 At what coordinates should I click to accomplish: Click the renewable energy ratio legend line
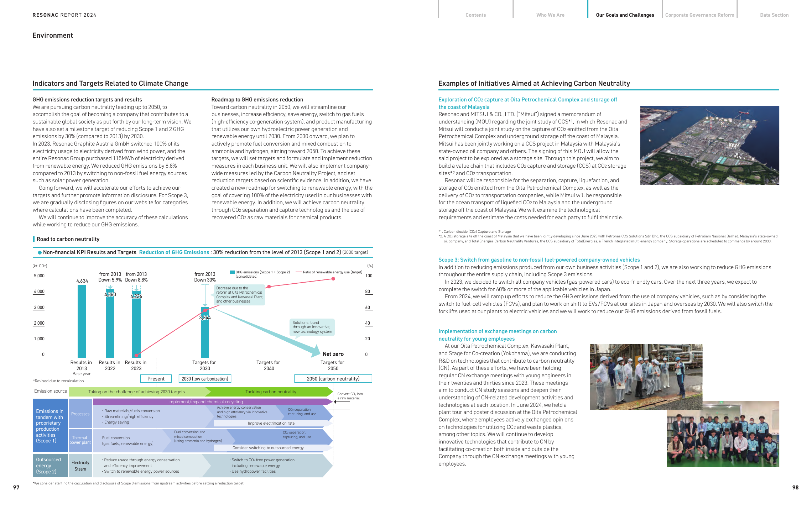point(298,272)
